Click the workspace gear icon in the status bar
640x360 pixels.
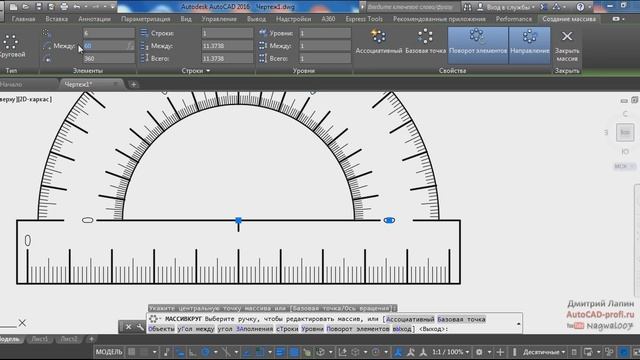pos(479,352)
